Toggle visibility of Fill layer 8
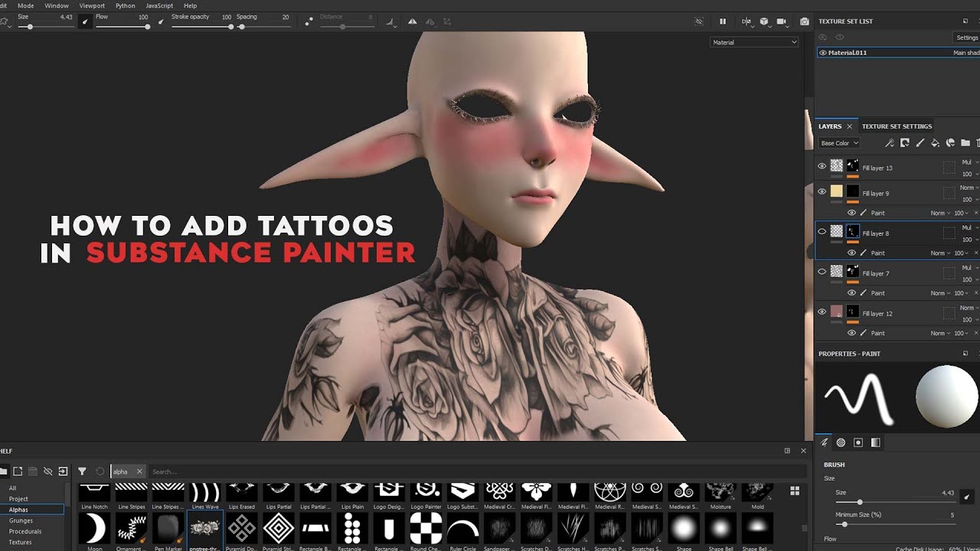 click(822, 231)
